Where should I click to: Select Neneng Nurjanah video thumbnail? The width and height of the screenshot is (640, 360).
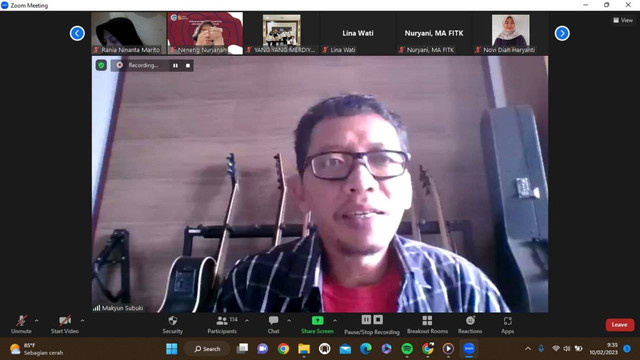click(x=205, y=33)
